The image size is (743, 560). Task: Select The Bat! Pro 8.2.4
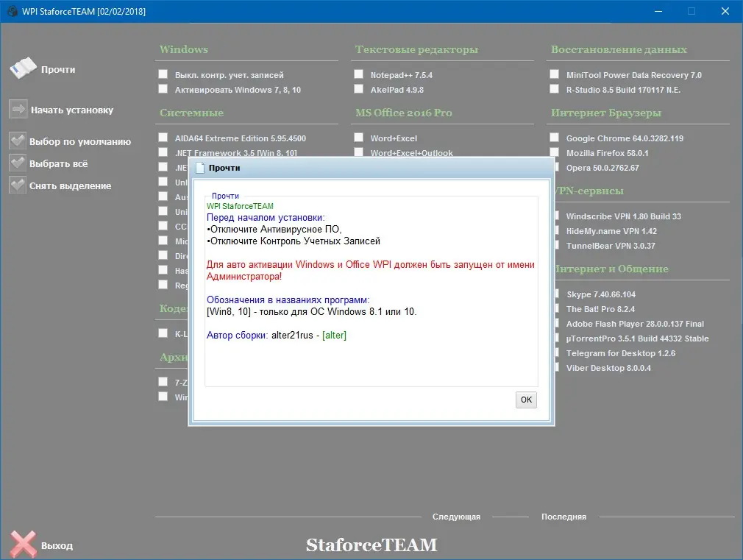pos(600,309)
